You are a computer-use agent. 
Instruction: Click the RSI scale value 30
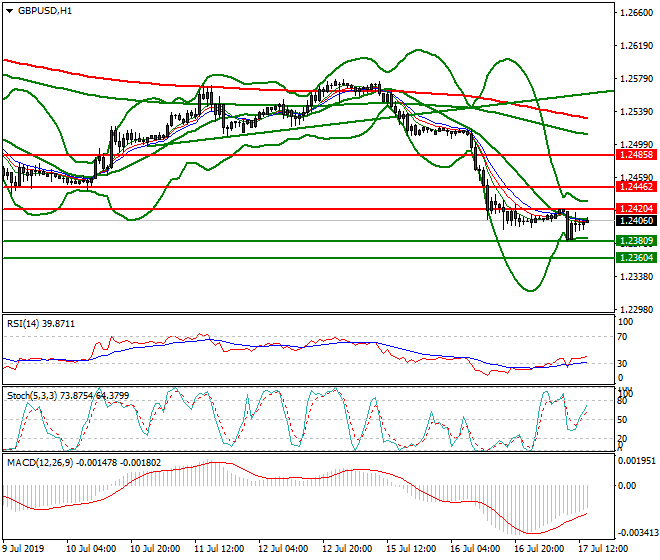pyautogui.click(x=622, y=363)
